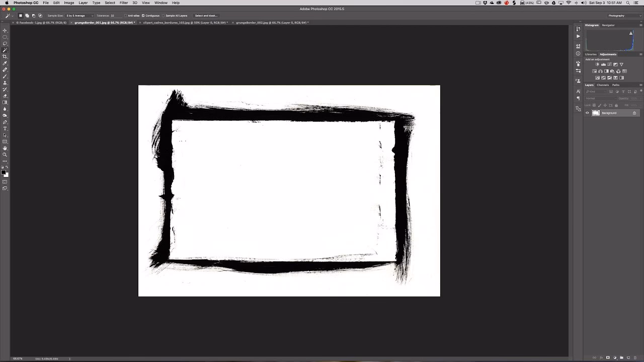The width and height of the screenshot is (644, 362).
Task: Select the Gradient tool
Action: coord(5,101)
